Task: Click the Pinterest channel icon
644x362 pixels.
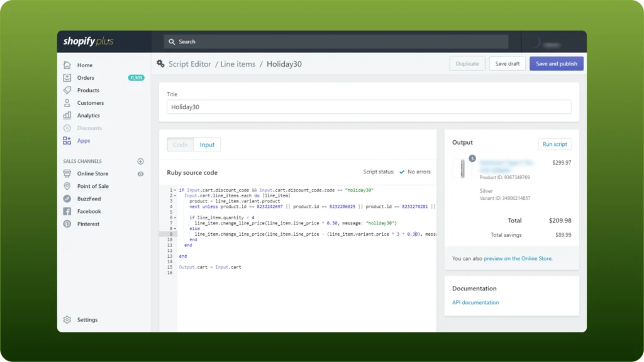Action: 67,224
